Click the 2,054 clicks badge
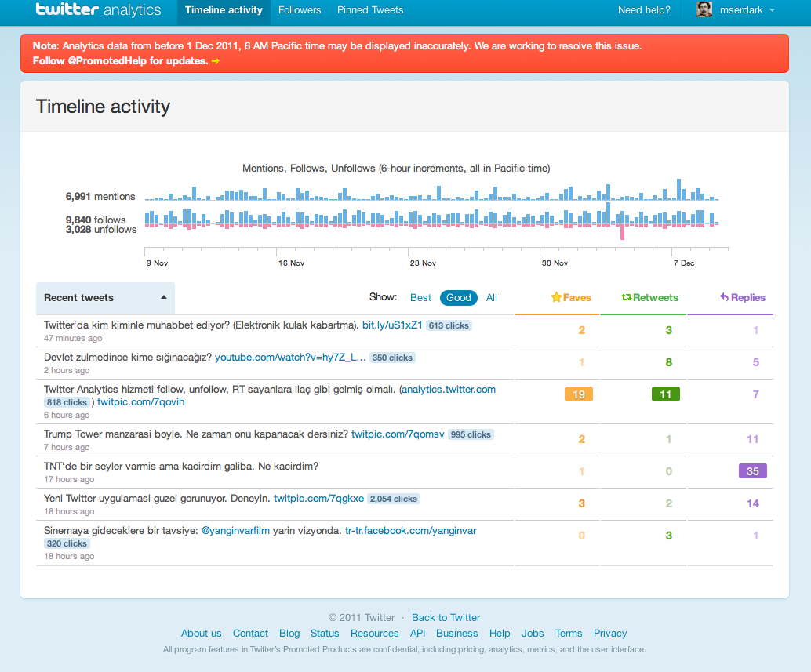Image resolution: width=811 pixels, height=672 pixels. 394,499
